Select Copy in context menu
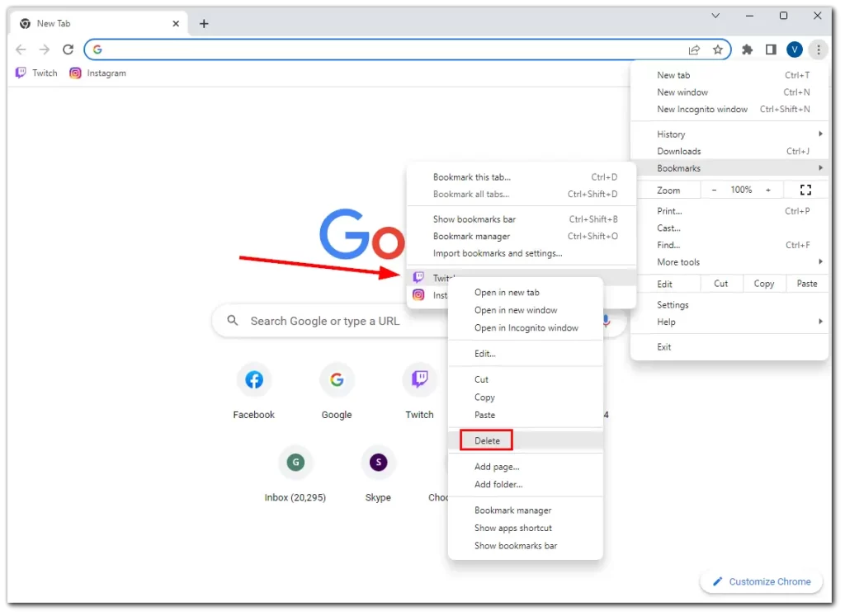This screenshot has height=616, width=845. tap(526, 397)
